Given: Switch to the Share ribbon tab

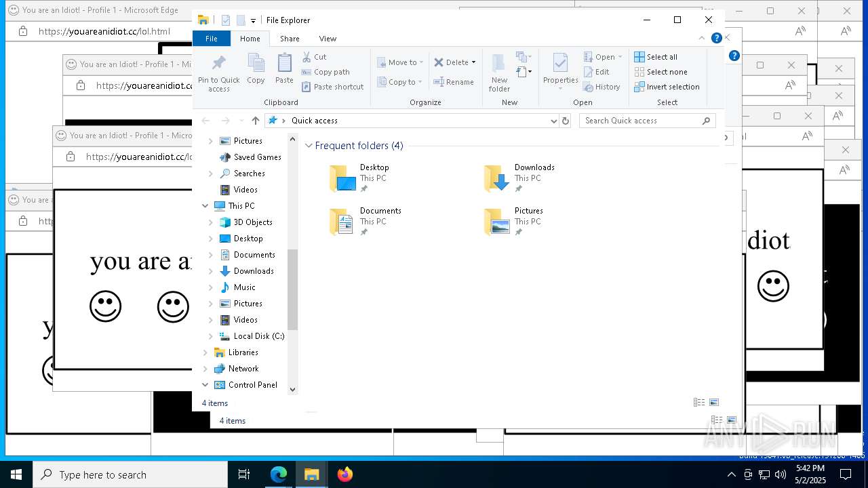Looking at the screenshot, I should [x=290, y=39].
